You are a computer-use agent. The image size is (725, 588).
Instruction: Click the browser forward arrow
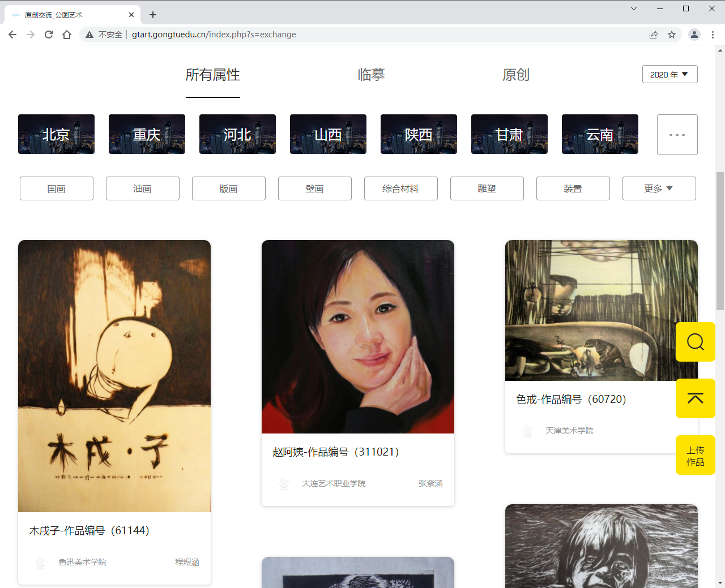coord(31,35)
